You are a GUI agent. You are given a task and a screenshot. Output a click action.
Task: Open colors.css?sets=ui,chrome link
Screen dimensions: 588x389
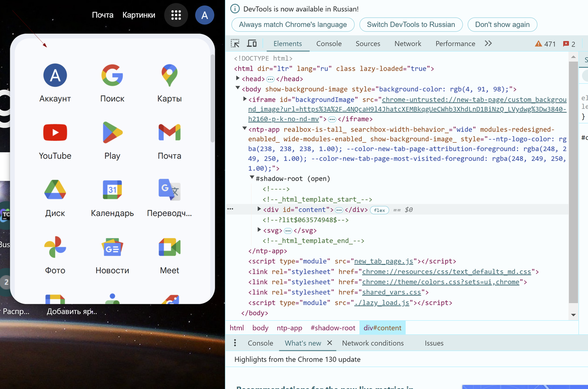point(441,282)
